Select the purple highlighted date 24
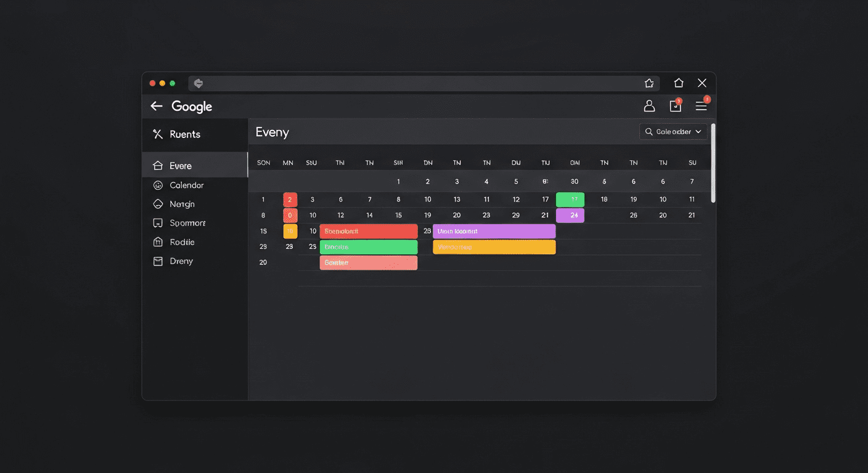868x473 pixels. (570, 215)
